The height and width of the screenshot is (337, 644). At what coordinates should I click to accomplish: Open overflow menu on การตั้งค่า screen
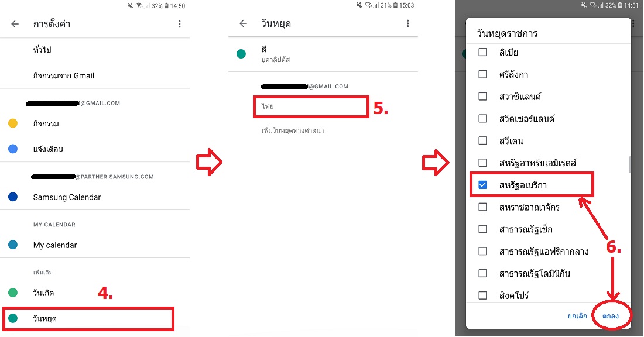coord(180,24)
